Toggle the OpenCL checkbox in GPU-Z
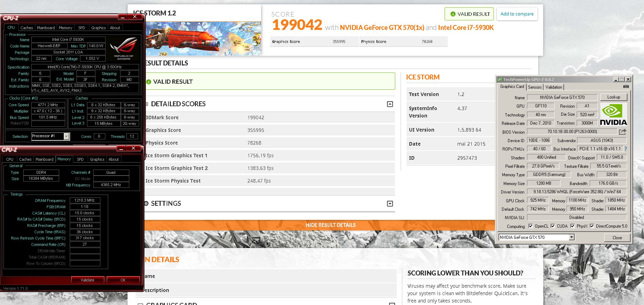644x305 pixels. pyautogui.click(x=531, y=226)
